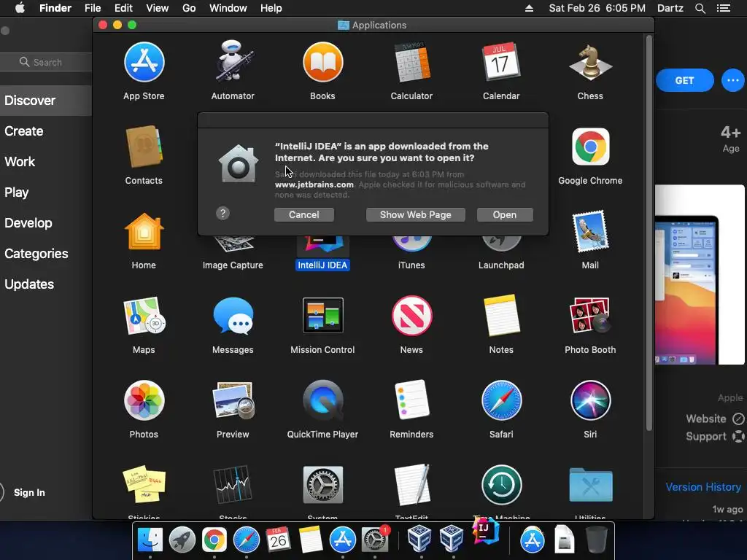This screenshot has height=560, width=747.
Task: Select Discover in App Store sidebar
Action: tap(46, 101)
